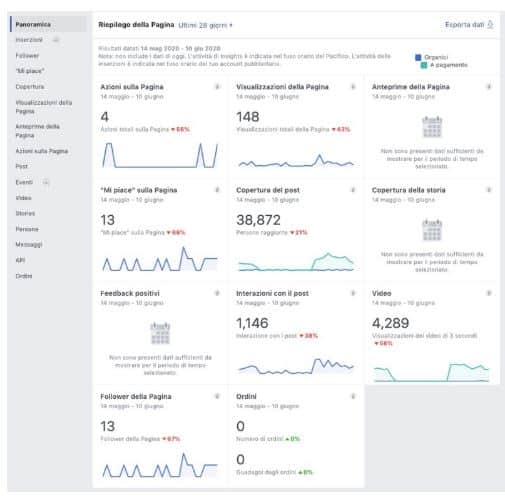The image size is (505, 498).
Task: Click the Interazioni con il post card title
Action: [272, 293]
